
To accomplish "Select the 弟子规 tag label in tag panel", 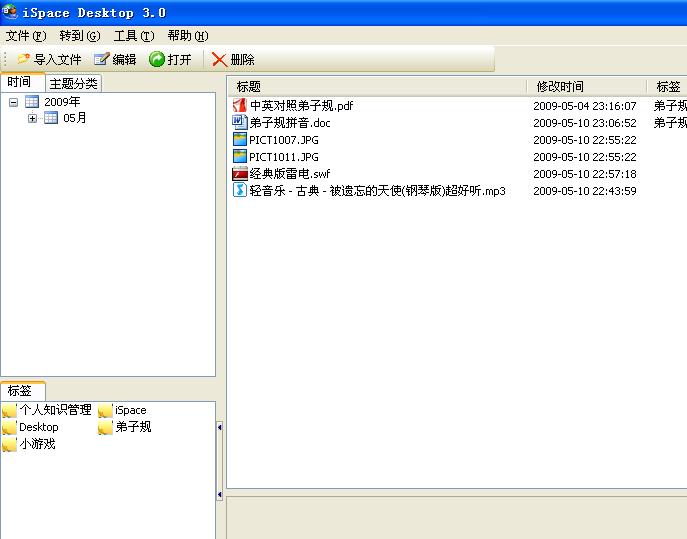I will click(133, 427).
